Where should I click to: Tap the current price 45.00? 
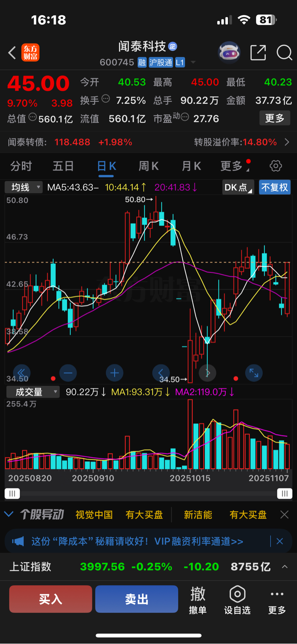(x=38, y=83)
